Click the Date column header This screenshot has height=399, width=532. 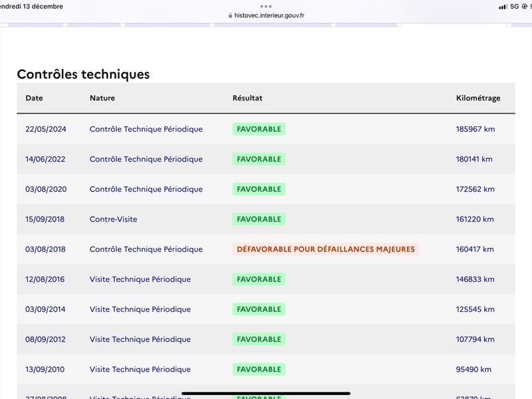click(35, 98)
